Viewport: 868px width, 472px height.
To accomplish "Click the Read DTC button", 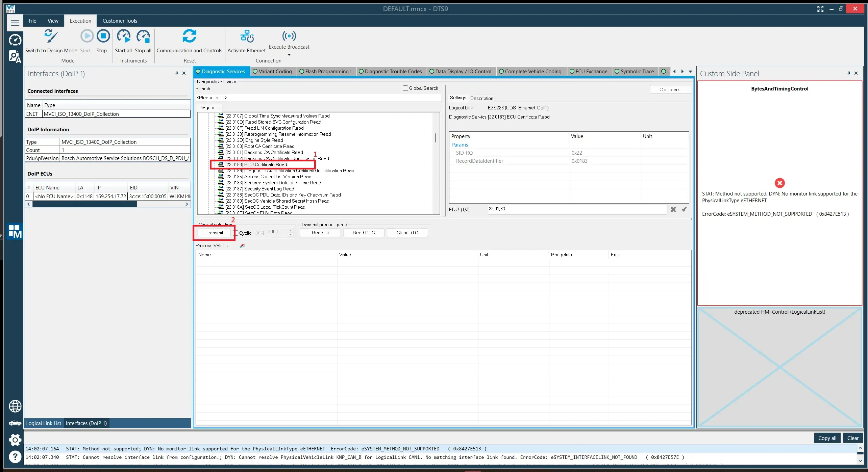I will point(364,233).
